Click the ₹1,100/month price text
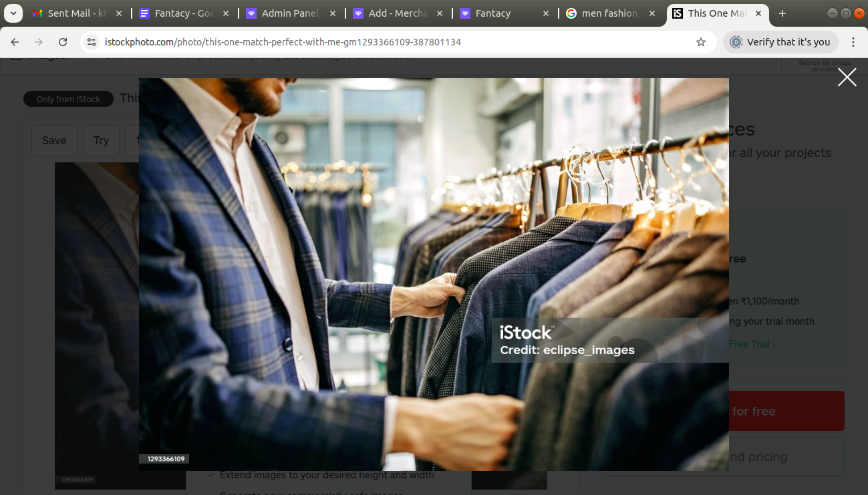This screenshot has width=868, height=495. click(769, 301)
